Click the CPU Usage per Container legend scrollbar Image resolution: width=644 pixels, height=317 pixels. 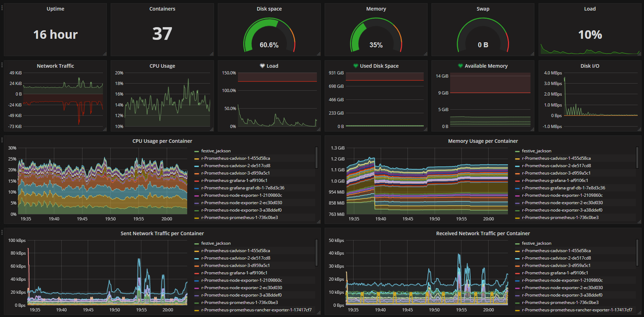pyautogui.click(x=317, y=158)
